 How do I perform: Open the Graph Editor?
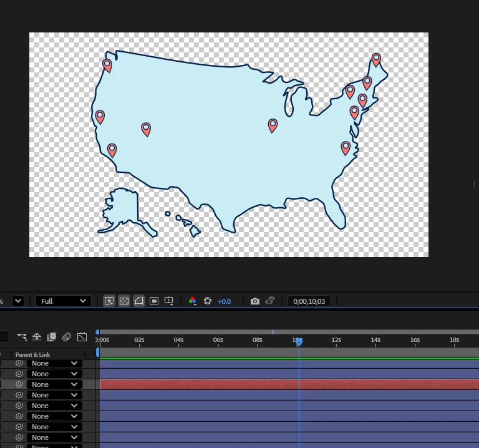pos(82,337)
